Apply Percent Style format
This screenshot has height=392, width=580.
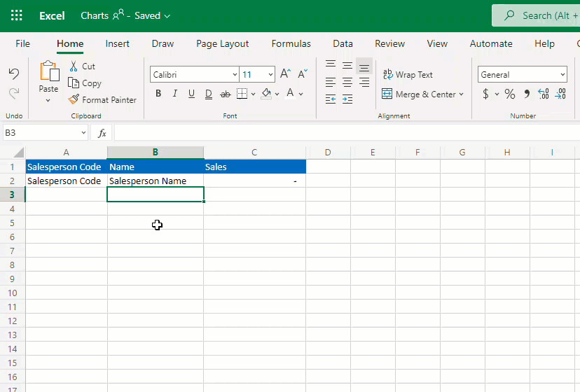pyautogui.click(x=510, y=94)
